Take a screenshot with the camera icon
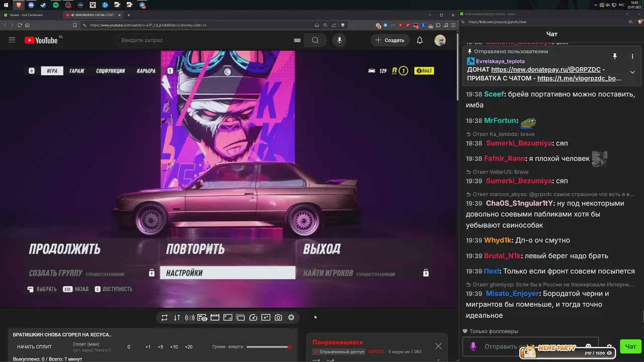The width and height of the screenshot is (644, 362). click(278, 318)
